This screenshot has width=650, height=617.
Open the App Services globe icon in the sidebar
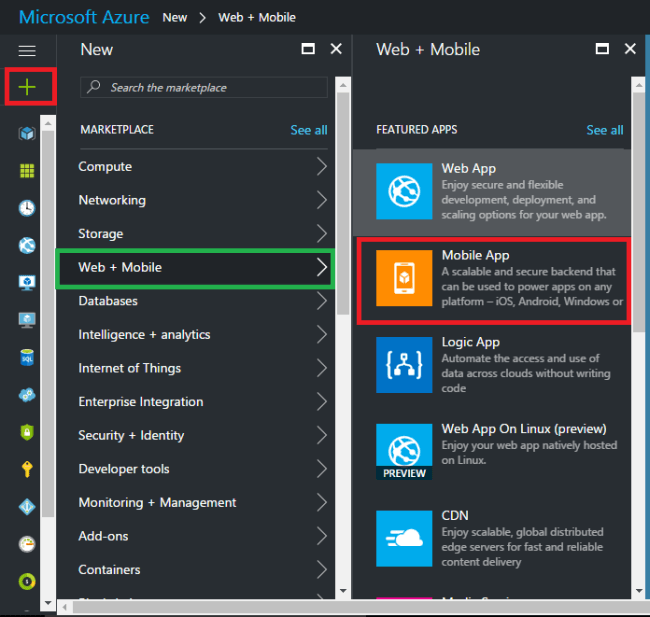coord(27,245)
